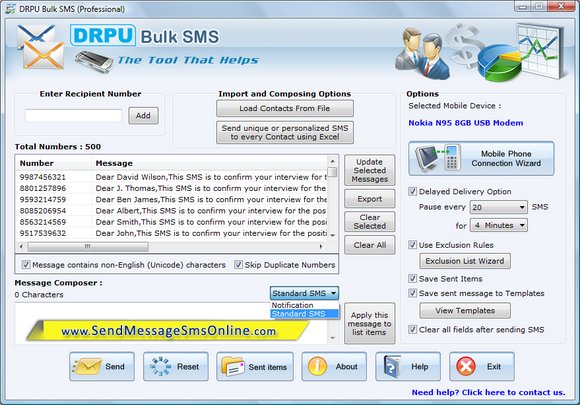Open the Mobile Phone Connection Wizard

coord(481,158)
